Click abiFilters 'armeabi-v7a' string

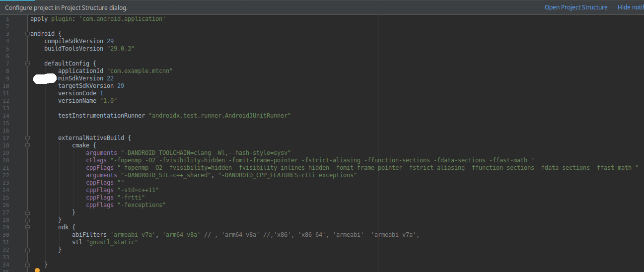pos(133,235)
